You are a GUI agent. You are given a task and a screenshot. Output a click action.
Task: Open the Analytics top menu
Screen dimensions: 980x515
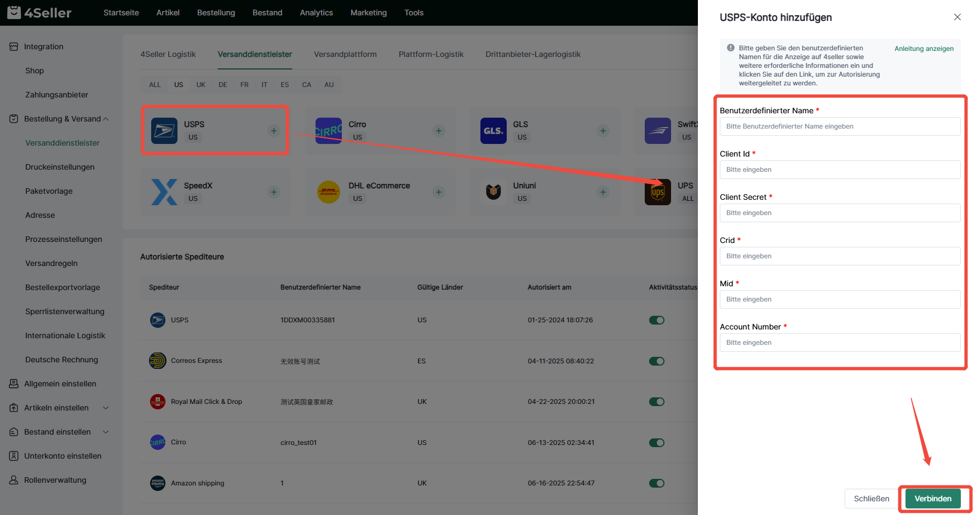click(317, 13)
